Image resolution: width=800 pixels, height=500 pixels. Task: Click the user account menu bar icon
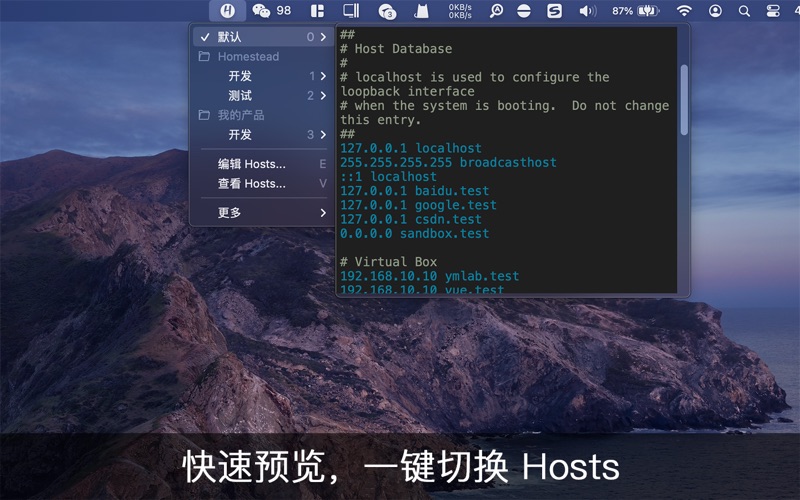715,11
